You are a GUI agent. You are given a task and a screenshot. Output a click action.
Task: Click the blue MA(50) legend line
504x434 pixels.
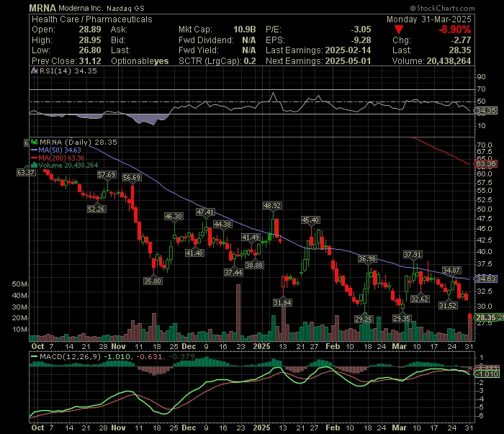coord(34,150)
